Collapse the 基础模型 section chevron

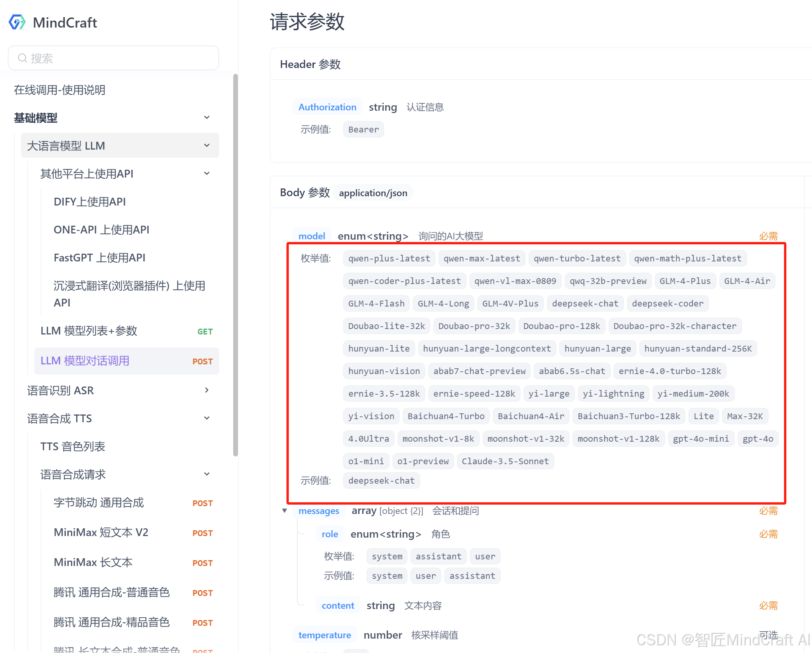[207, 117]
